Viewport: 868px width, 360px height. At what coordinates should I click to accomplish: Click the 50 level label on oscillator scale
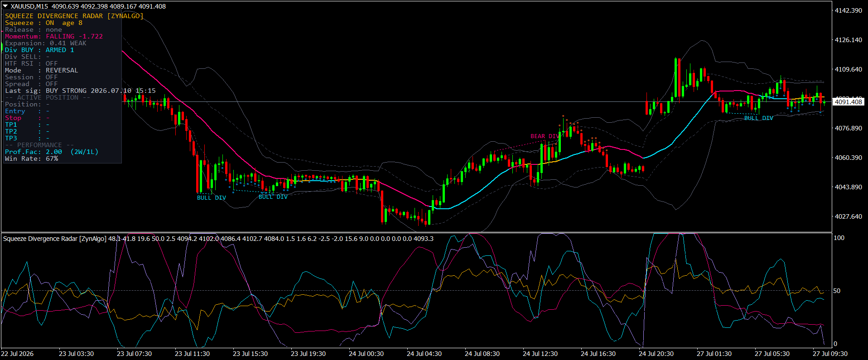point(837,291)
